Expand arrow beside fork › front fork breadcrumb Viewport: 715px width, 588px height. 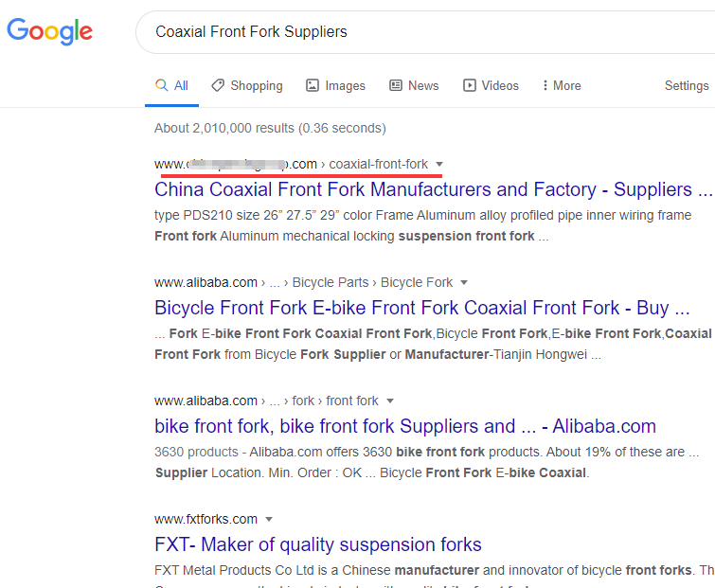(x=390, y=401)
